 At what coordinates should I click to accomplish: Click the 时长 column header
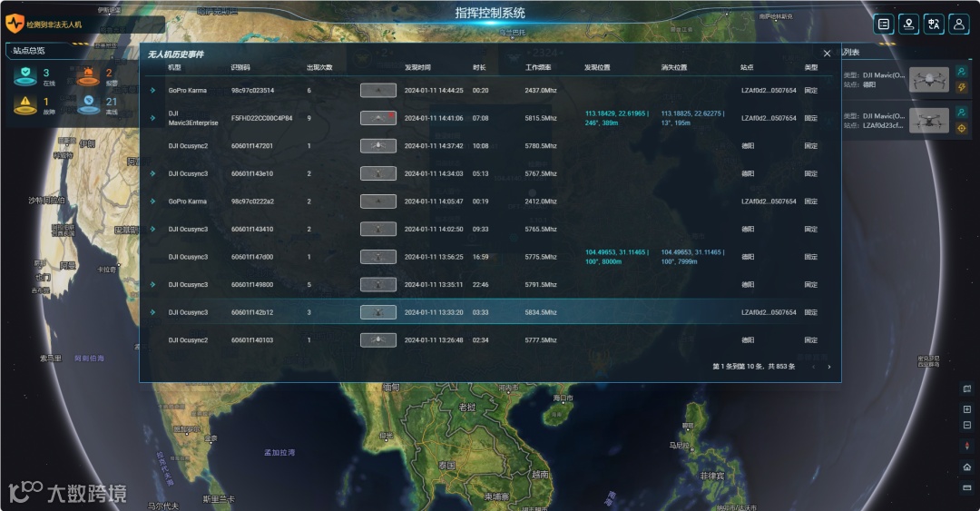(479, 67)
